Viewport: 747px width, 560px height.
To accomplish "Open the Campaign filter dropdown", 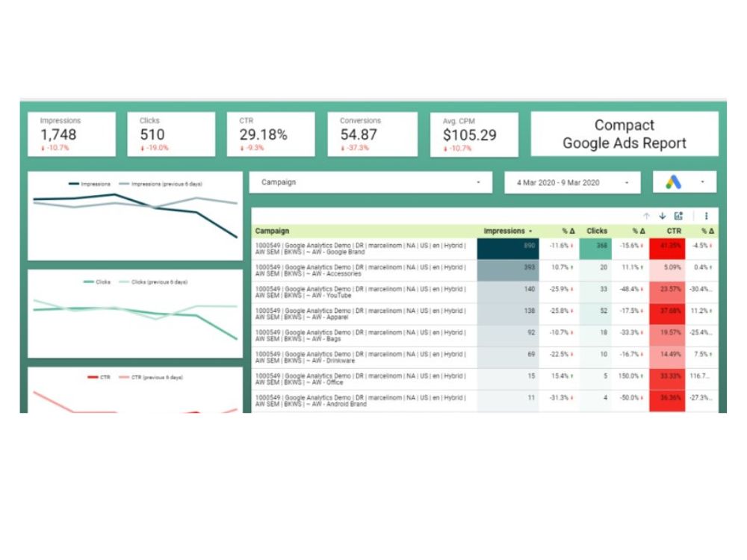I will tap(371, 182).
